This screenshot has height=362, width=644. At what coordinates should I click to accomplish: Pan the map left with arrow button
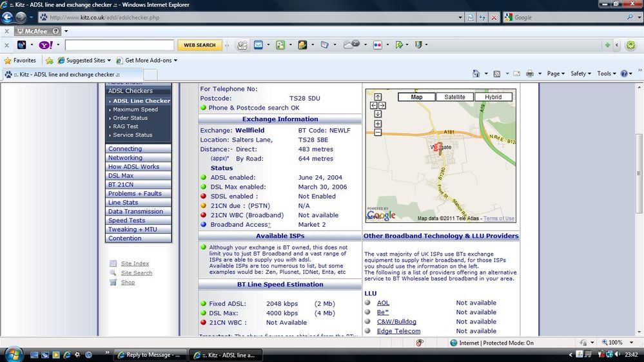(x=373, y=106)
